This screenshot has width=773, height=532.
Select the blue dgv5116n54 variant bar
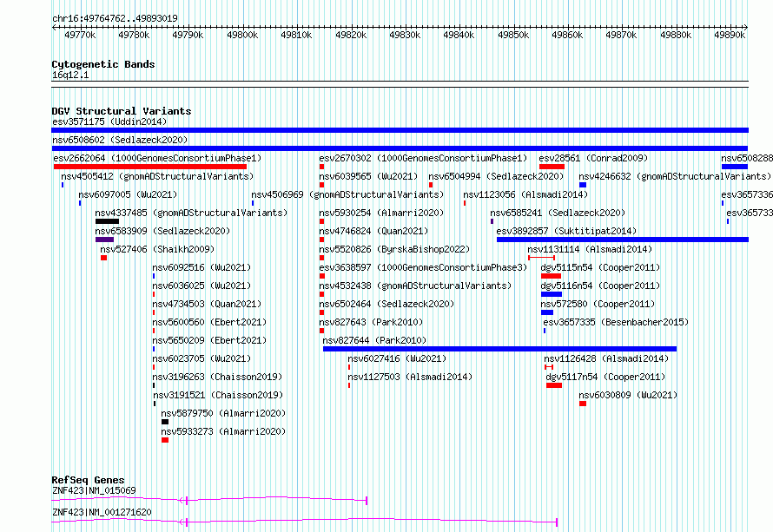click(x=552, y=294)
